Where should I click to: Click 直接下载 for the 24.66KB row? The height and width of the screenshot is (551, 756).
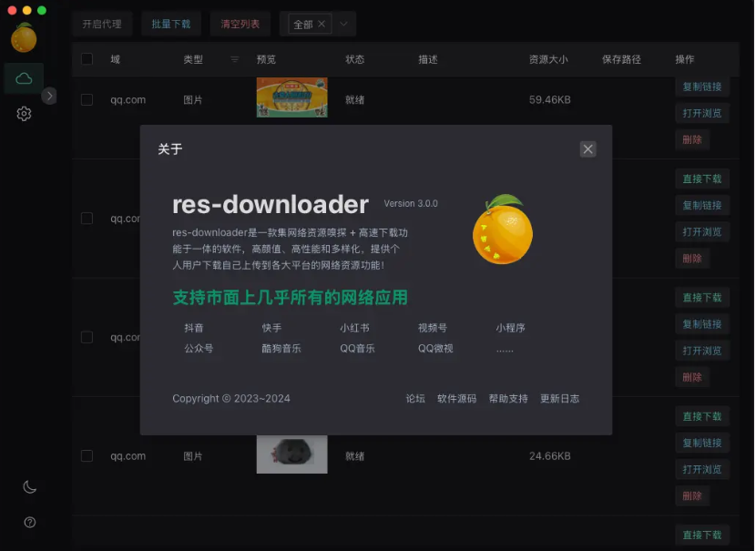702,416
